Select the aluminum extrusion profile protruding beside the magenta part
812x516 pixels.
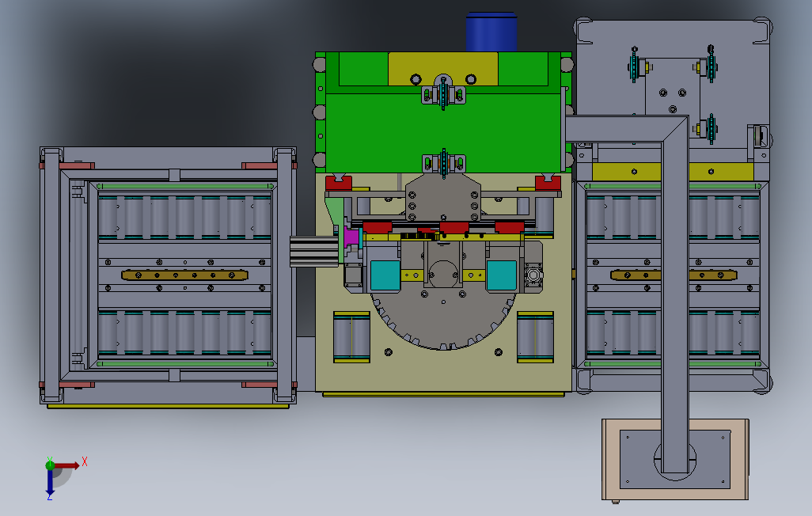(x=314, y=251)
